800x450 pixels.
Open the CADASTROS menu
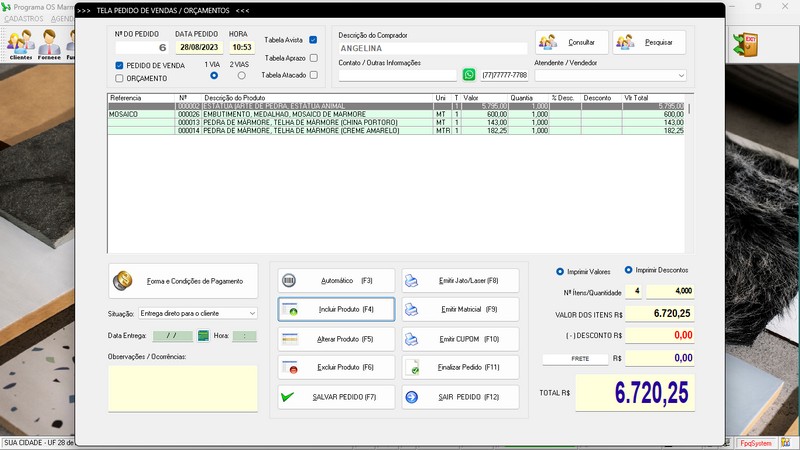click(24, 19)
